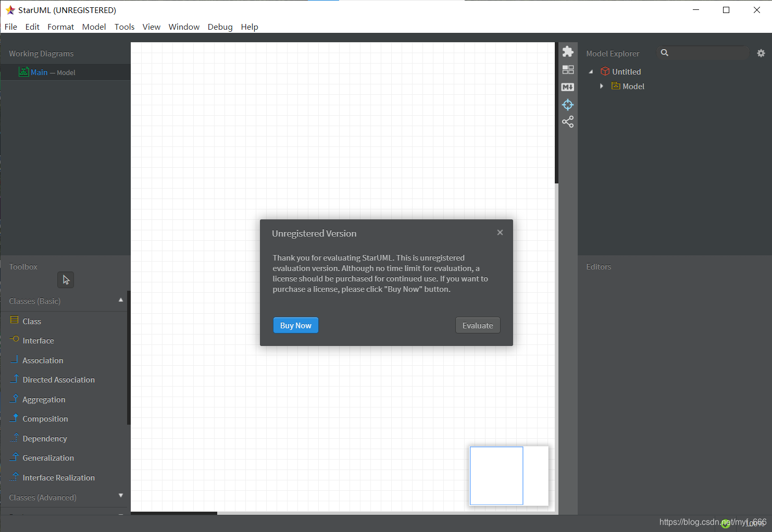Click the canvas horizontal scrollbar

[x=174, y=513]
